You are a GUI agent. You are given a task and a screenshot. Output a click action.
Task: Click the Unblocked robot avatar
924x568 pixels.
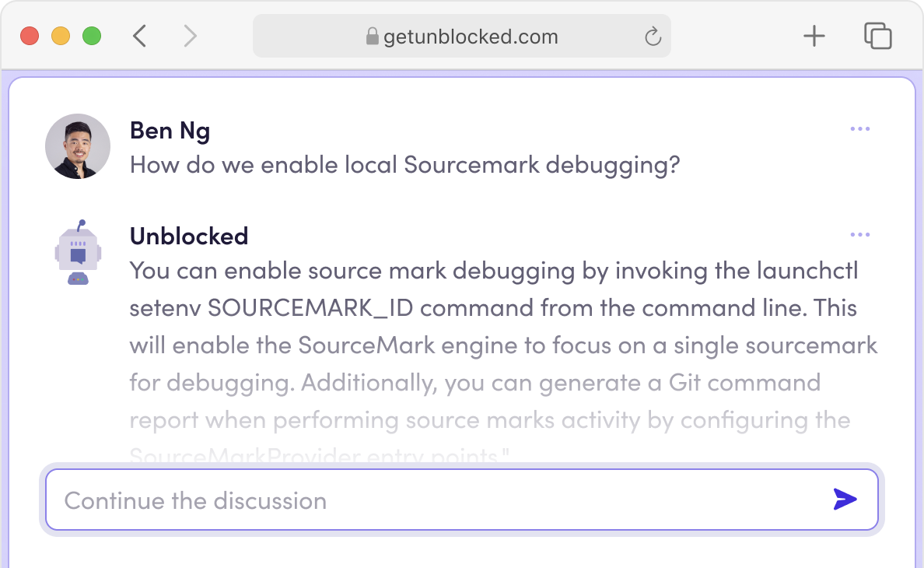click(78, 252)
